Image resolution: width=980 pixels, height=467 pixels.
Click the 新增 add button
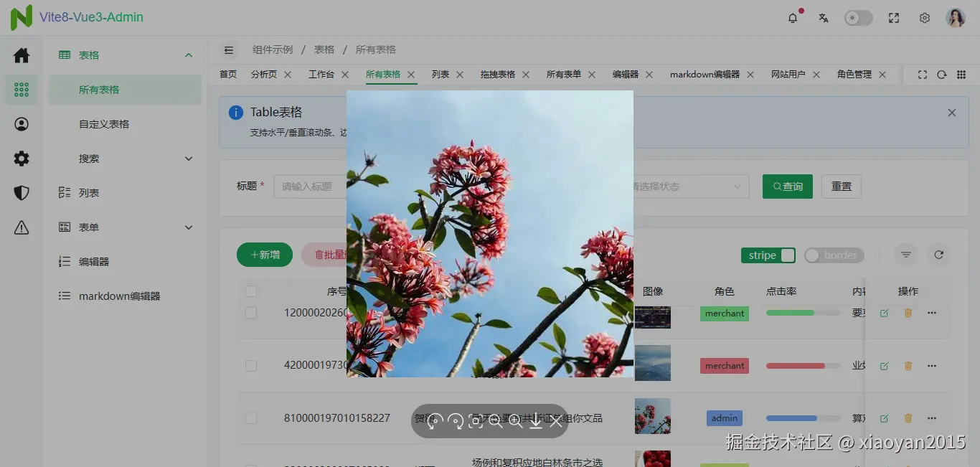coord(265,255)
